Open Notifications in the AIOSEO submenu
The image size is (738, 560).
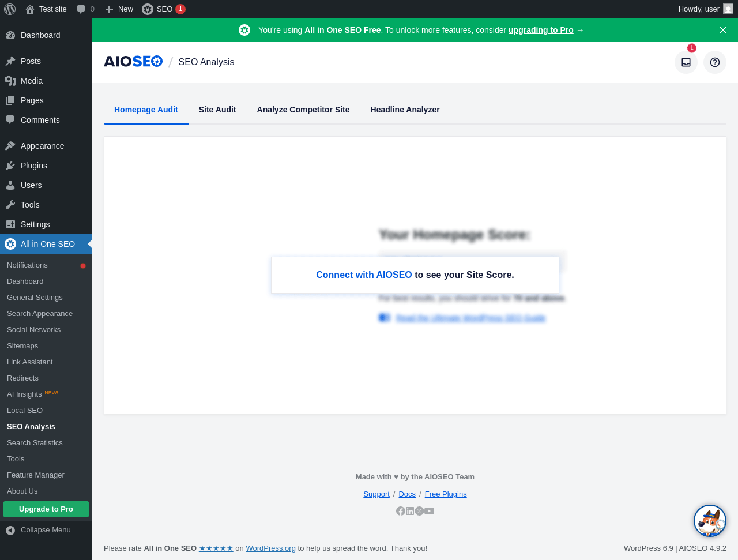point(46,265)
